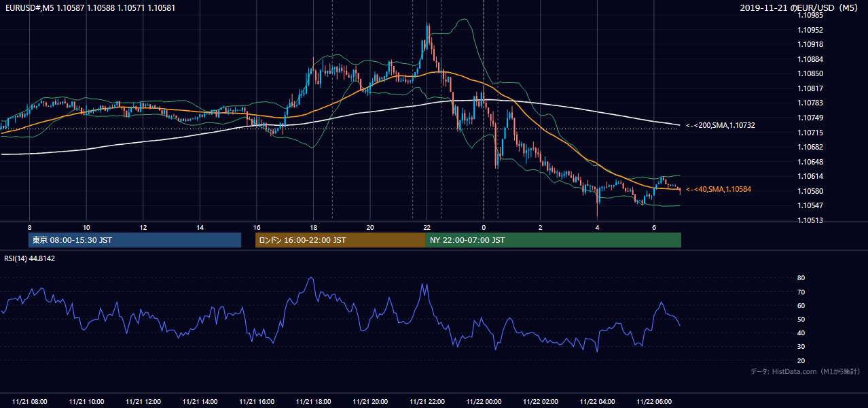Click price level 1.10513 on the price axis
868x408 pixels.
(810, 220)
